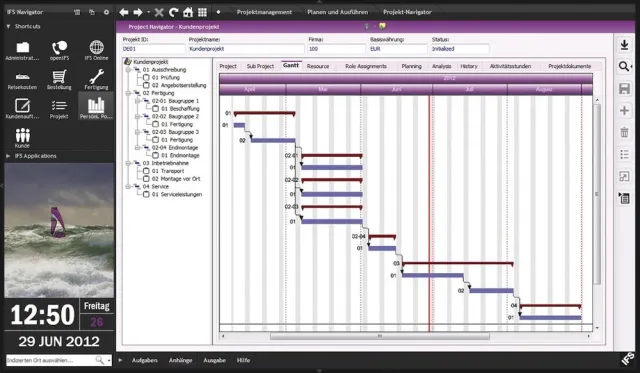
Task: Launch the openIFS shortcut
Action: point(59,51)
